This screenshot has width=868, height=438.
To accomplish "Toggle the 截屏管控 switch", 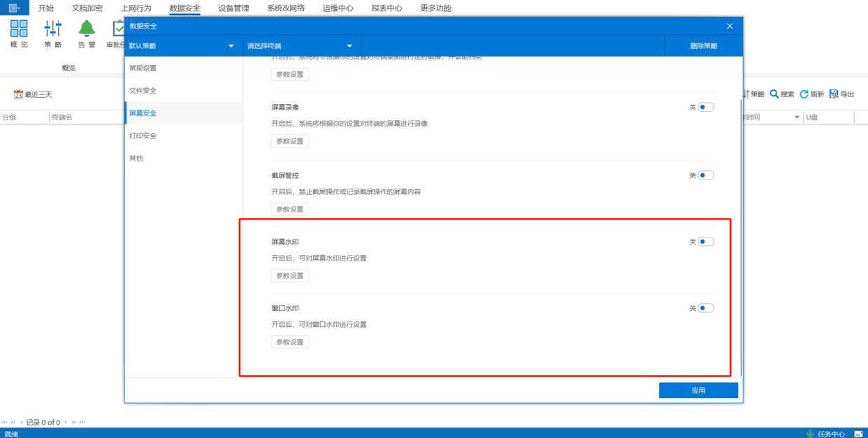I will click(x=706, y=175).
